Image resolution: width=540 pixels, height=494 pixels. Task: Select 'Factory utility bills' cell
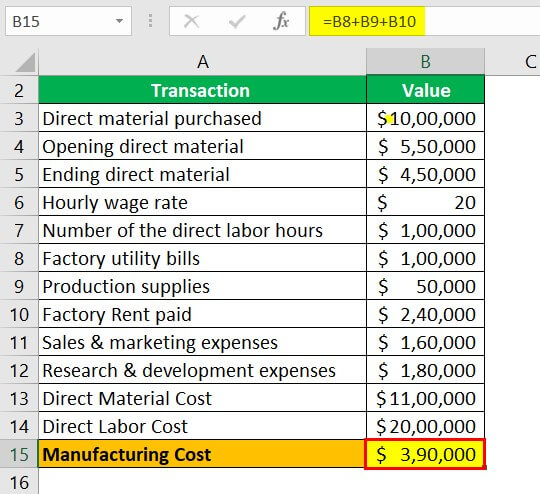[202, 258]
